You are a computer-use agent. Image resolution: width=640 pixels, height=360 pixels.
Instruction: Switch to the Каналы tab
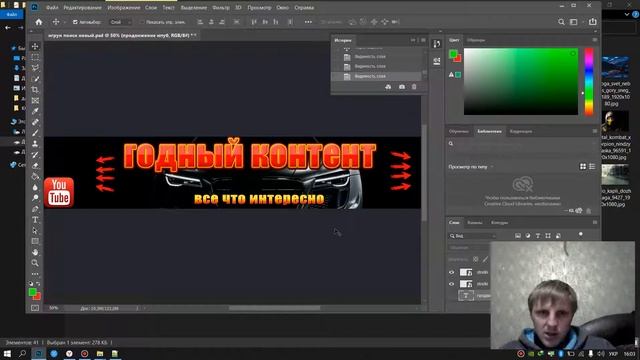[x=475, y=223]
